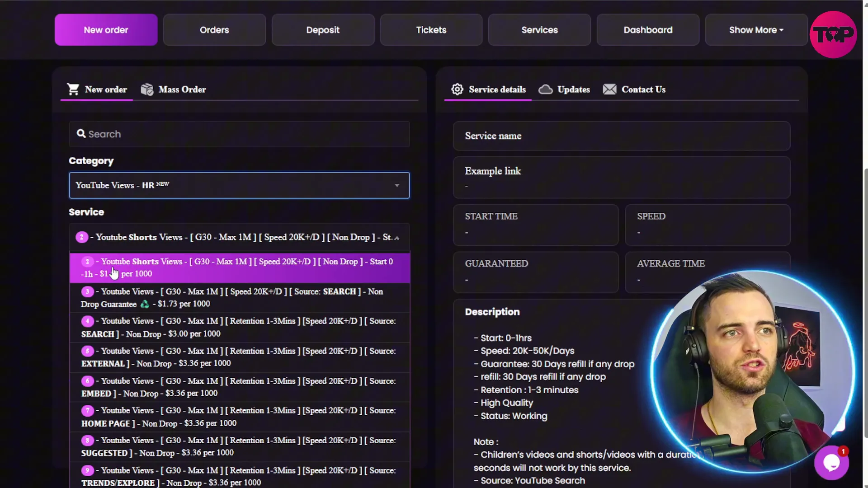Click the Contact Us envelope icon
Viewport: 868px width, 488px height.
coord(609,89)
